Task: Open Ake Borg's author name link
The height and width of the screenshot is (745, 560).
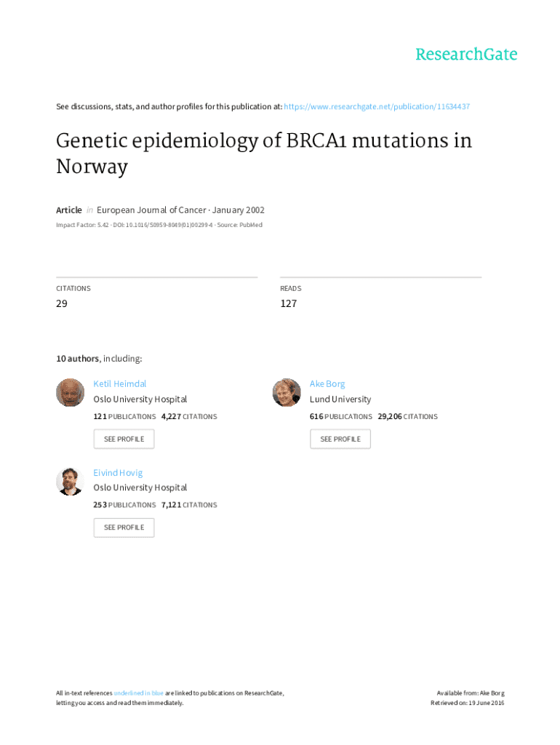Action: (x=327, y=384)
